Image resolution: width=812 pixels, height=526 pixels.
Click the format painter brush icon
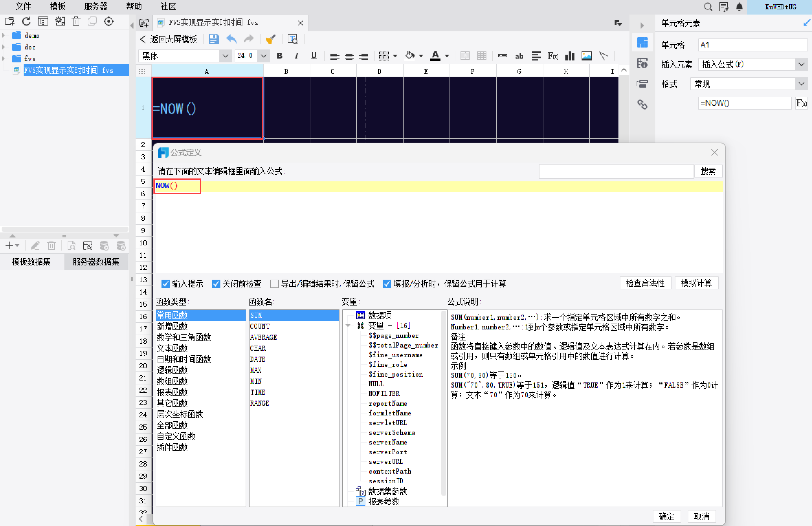(x=271, y=39)
